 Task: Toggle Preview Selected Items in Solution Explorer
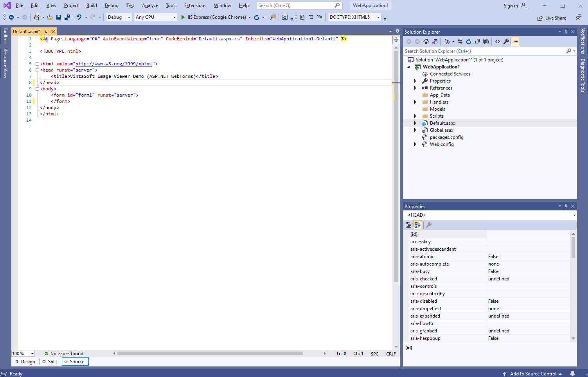click(515, 41)
